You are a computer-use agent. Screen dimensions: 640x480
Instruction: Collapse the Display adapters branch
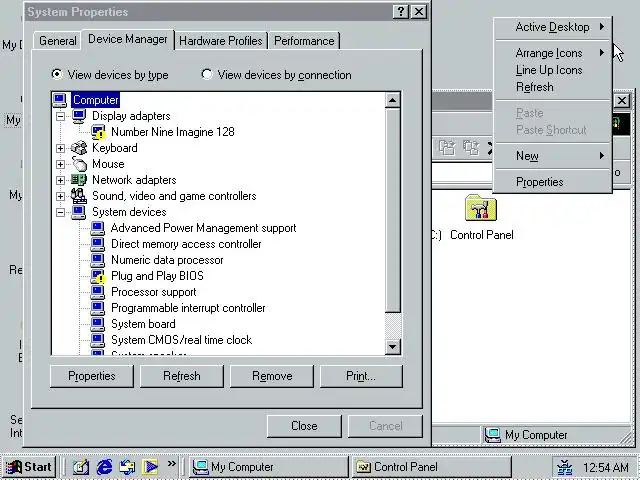pos(60,116)
